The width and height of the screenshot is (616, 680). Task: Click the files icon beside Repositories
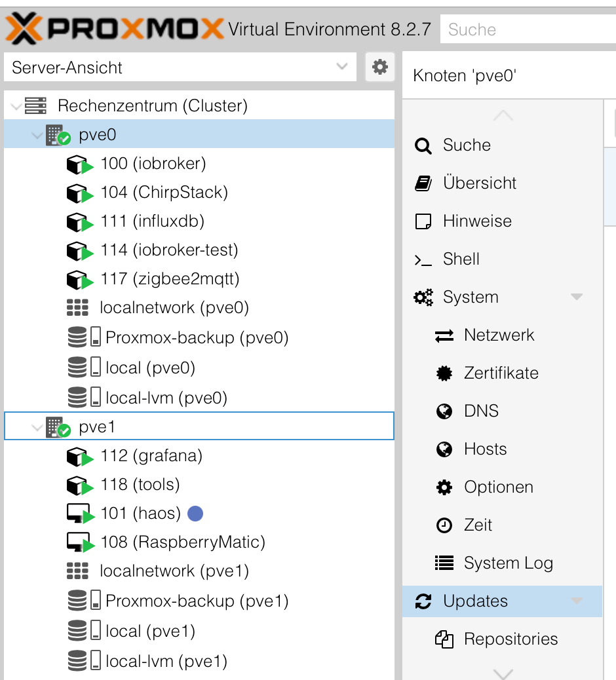[x=444, y=639]
